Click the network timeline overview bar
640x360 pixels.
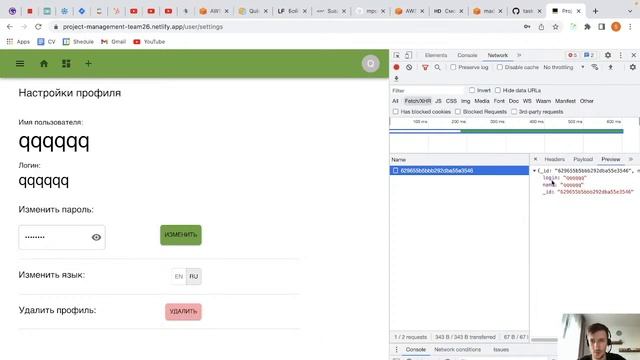(506, 131)
